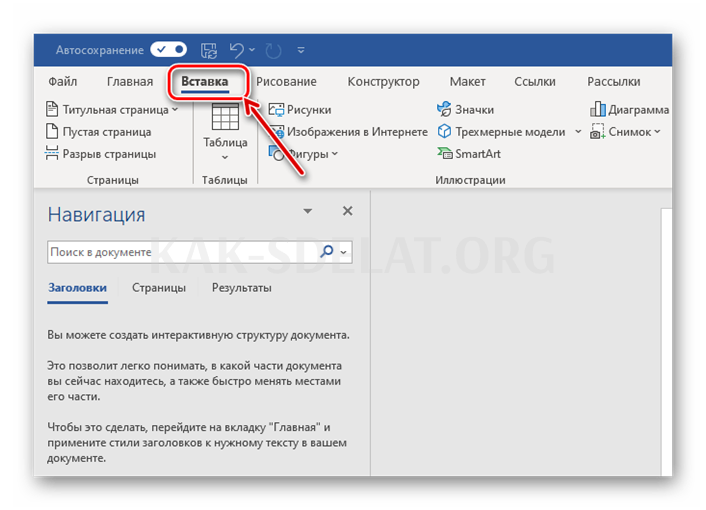Click the Снимок screenshot camera icon
This screenshot has height=510, width=706.
click(x=597, y=131)
